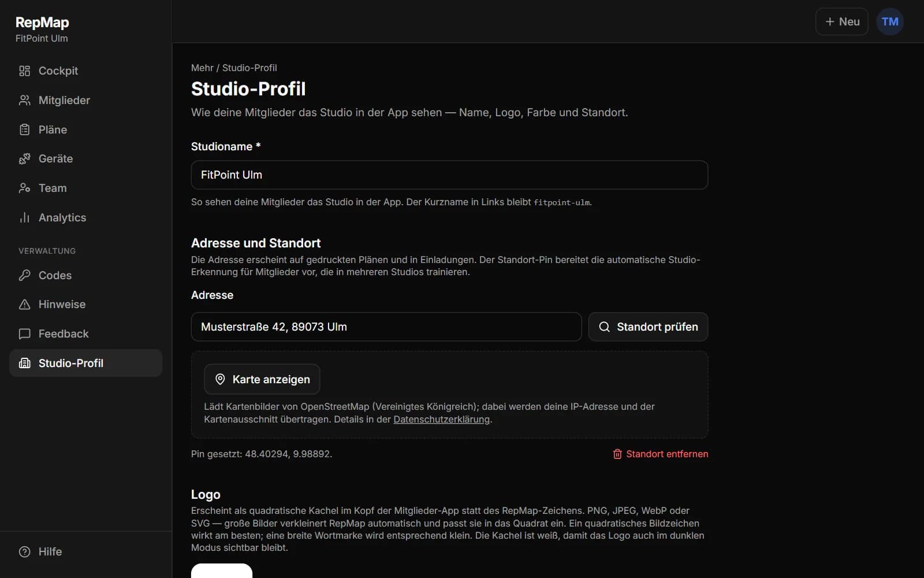The height and width of the screenshot is (578, 924).
Task: Click the Analytics bar chart icon
Action: pos(24,217)
